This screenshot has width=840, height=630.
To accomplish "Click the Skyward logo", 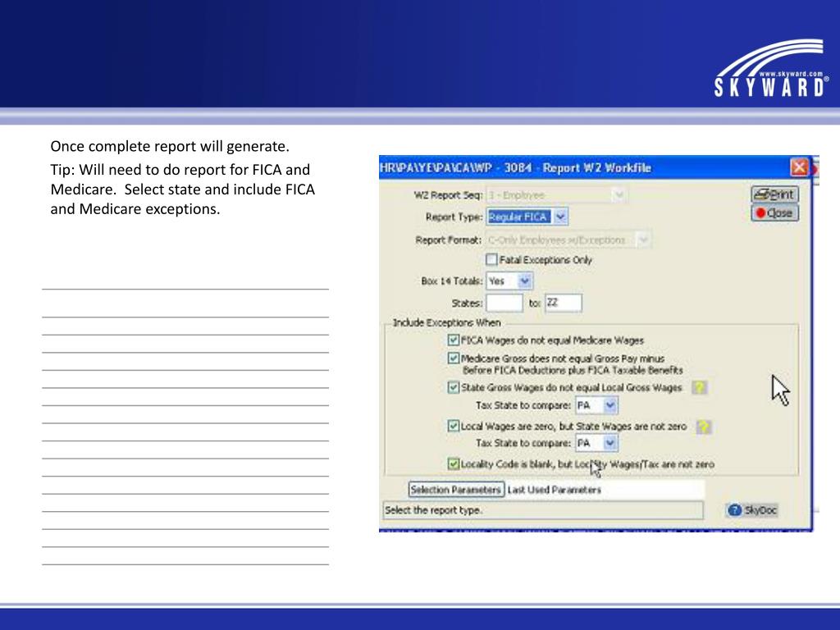I will coord(771,68).
